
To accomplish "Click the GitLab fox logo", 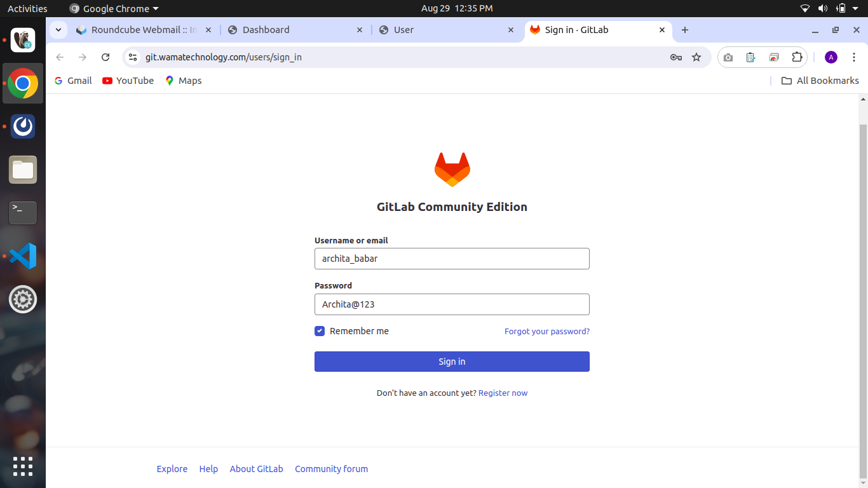I will [452, 169].
